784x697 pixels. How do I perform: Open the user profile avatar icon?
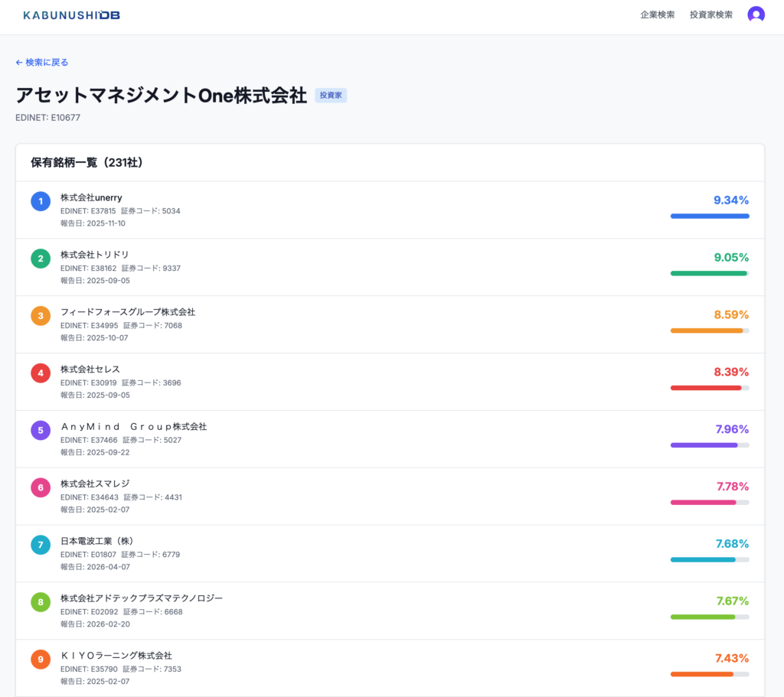(756, 15)
